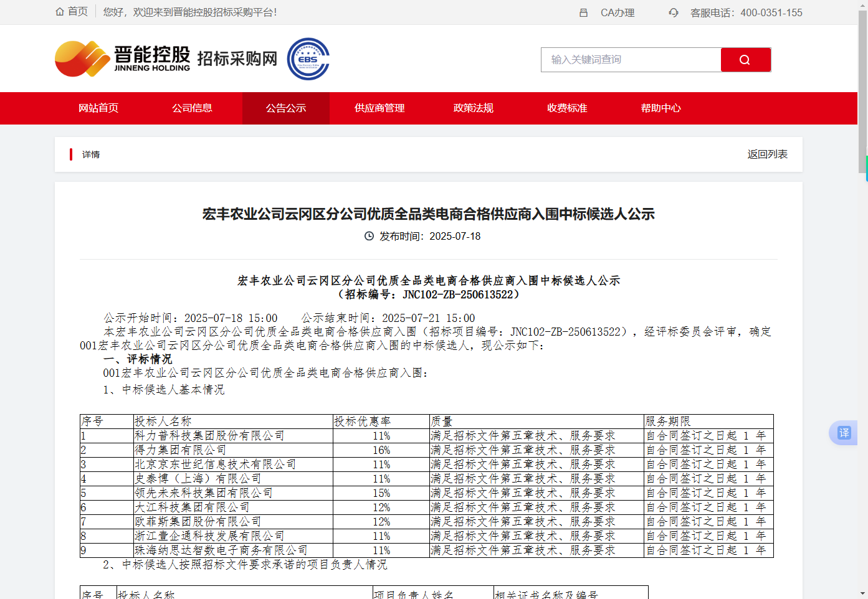This screenshot has width=868, height=599.
Task: Click the floating translate 译 icon
Action: tap(844, 433)
